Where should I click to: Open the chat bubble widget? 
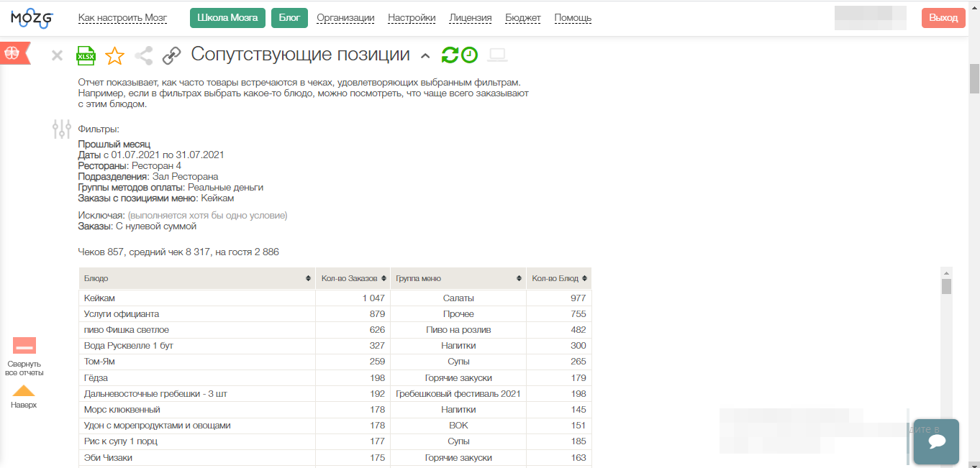[x=936, y=441]
